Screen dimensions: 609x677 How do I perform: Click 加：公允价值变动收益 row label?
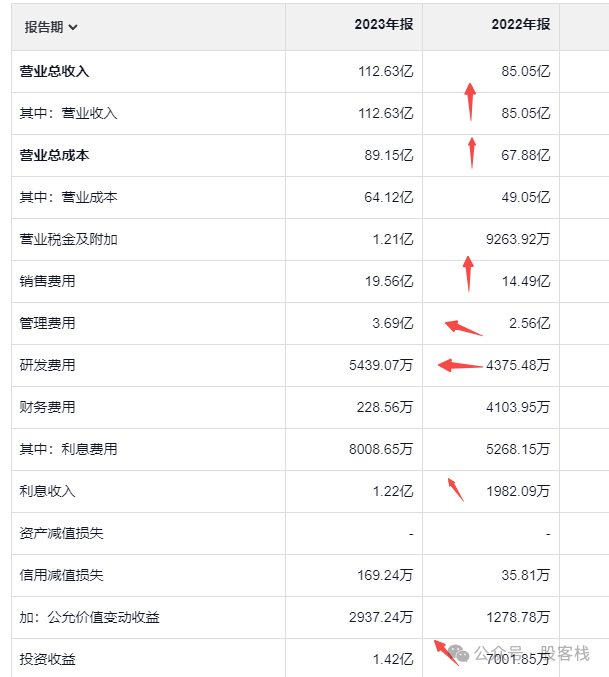(89, 617)
